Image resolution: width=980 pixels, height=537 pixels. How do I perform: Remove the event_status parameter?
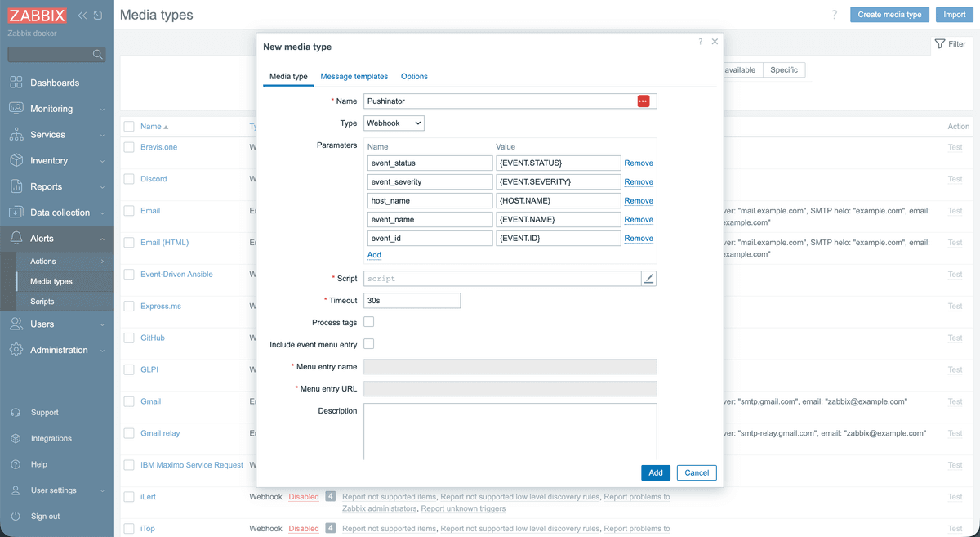pos(639,163)
